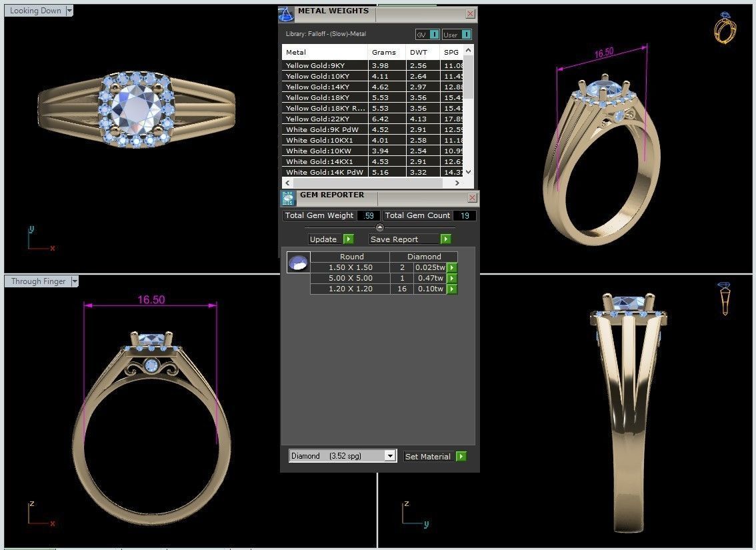
Task: Select the Yellow Gold:9KY row
Action: click(372, 65)
